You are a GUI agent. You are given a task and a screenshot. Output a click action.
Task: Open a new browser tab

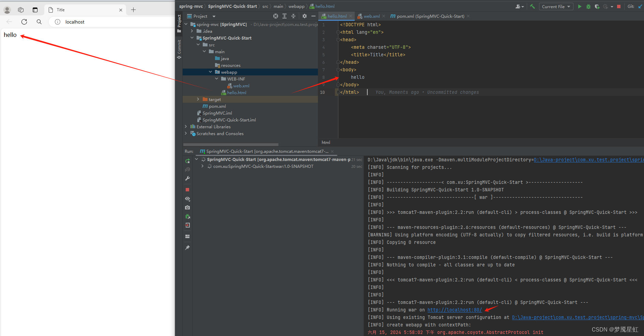[133, 10]
